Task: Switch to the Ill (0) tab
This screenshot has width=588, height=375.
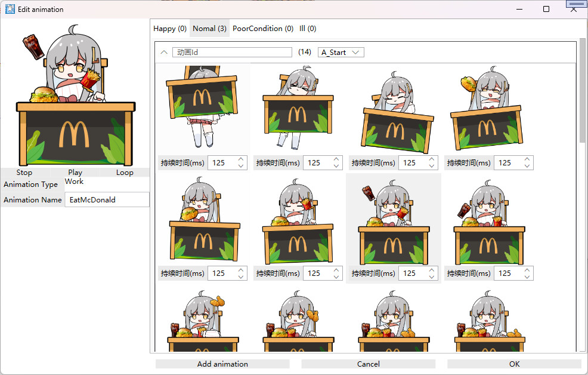Action: tap(307, 28)
